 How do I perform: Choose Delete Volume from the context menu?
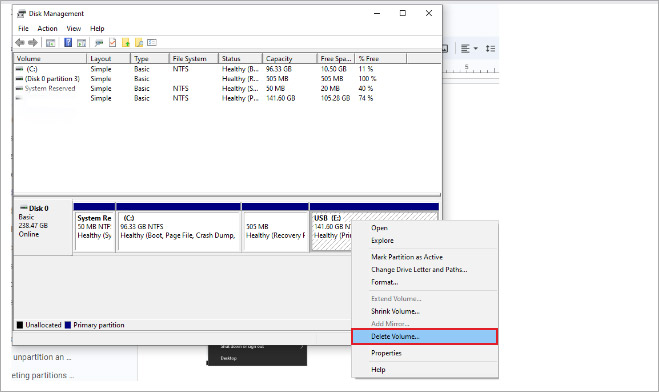[425, 337]
